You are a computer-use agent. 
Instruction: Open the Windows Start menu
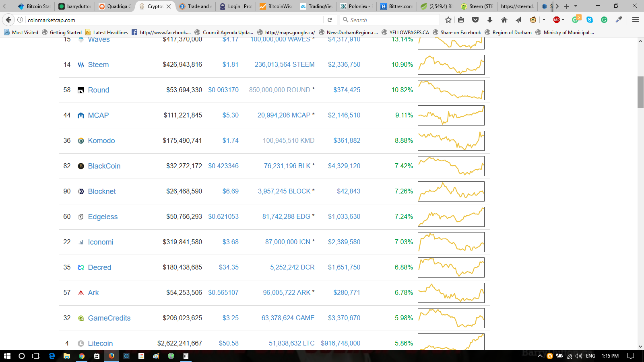point(7,356)
